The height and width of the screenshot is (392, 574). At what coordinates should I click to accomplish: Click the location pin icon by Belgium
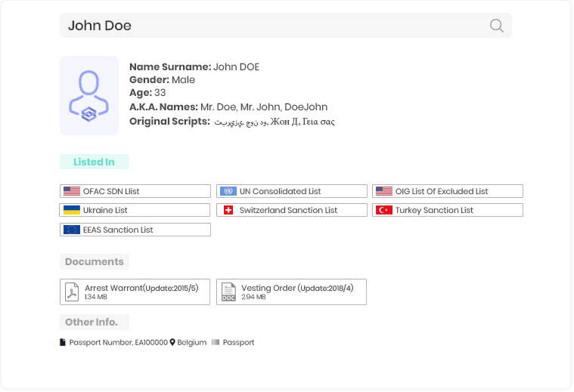[172, 342]
